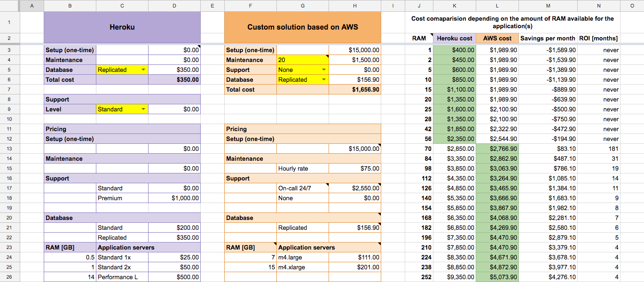Select the Savings per month header cell
The image size is (644, 282).
(x=548, y=38)
